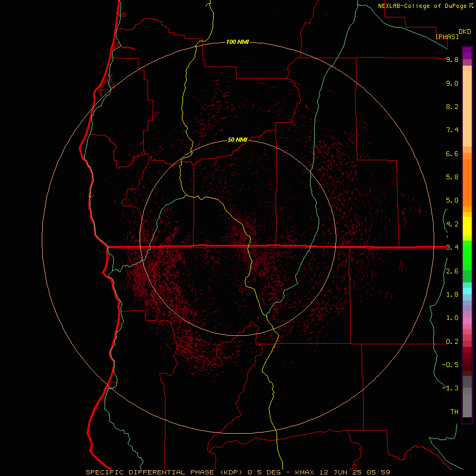Click the -1.3 value on the scale
This screenshot has width=476, height=476.
pyautogui.click(x=450, y=389)
